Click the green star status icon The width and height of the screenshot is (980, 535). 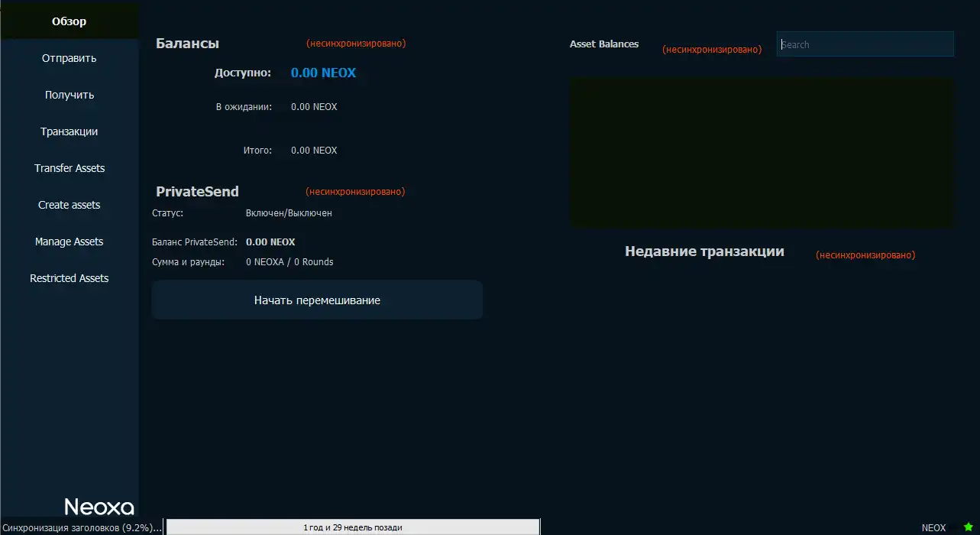click(x=969, y=527)
